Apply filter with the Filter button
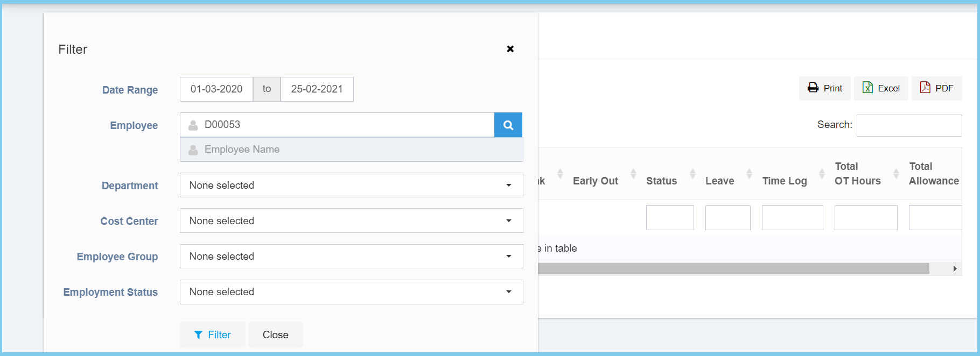Image resolution: width=980 pixels, height=356 pixels. (213, 334)
